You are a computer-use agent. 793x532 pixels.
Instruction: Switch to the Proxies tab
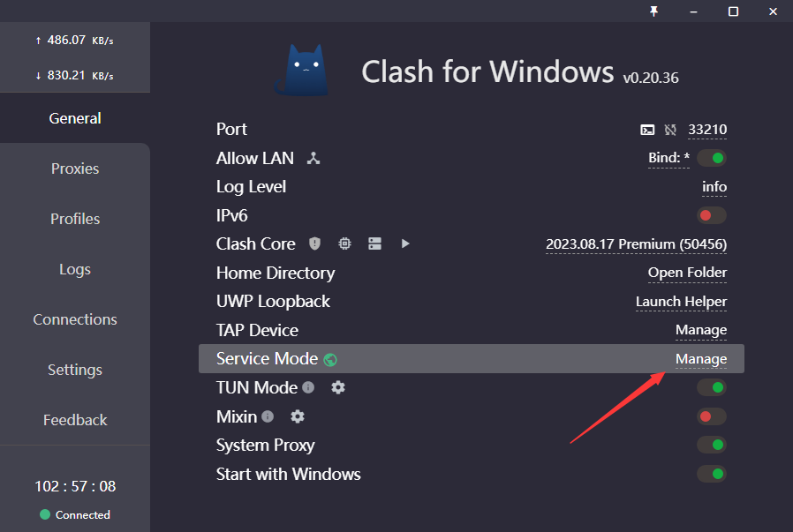pyautogui.click(x=75, y=169)
